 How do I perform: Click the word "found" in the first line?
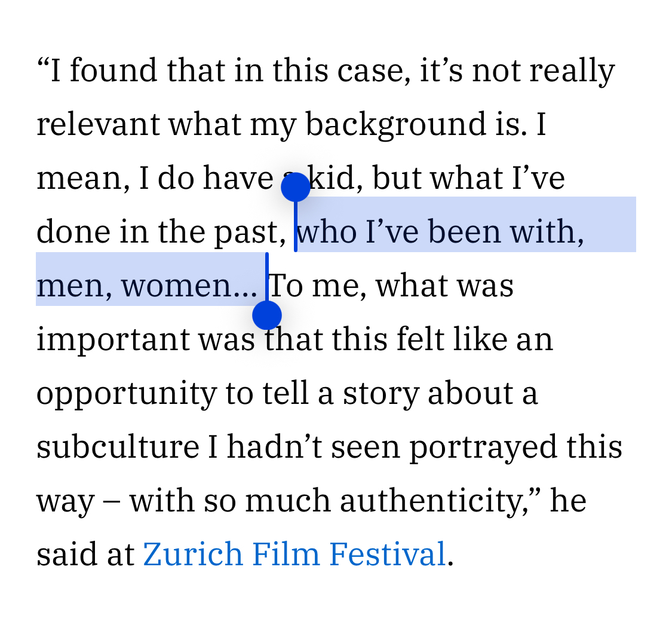(x=113, y=71)
